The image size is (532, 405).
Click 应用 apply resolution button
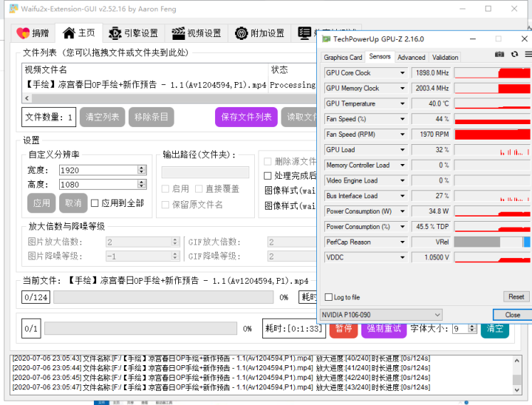point(41,203)
